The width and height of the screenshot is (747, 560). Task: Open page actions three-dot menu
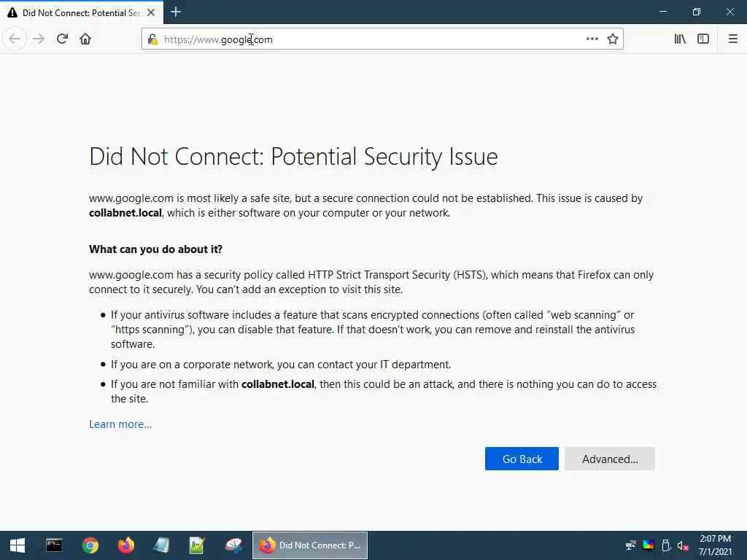592,39
